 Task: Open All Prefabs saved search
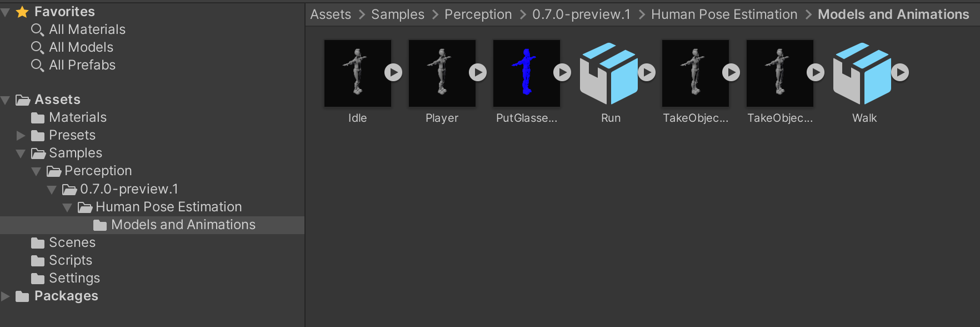pyautogui.click(x=82, y=65)
